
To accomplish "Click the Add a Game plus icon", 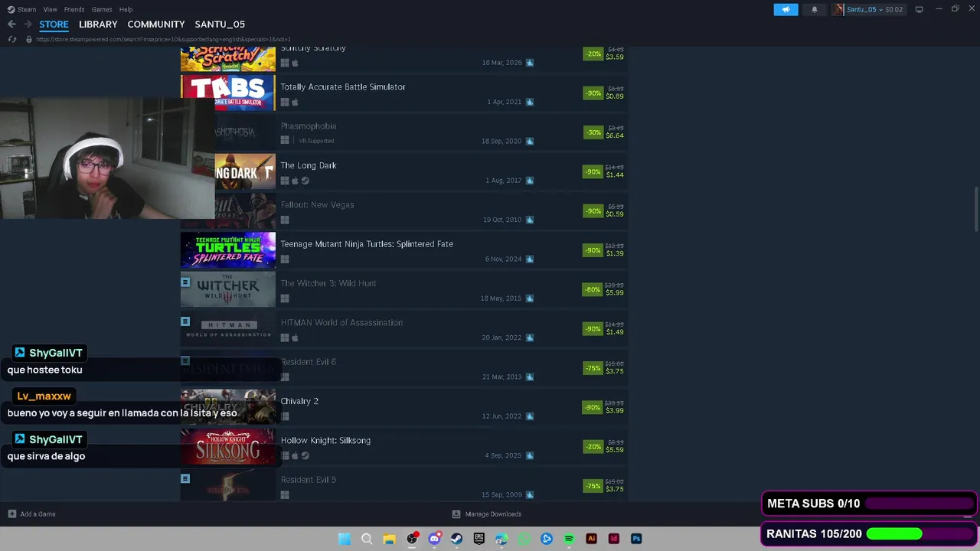I will tap(11, 514).
